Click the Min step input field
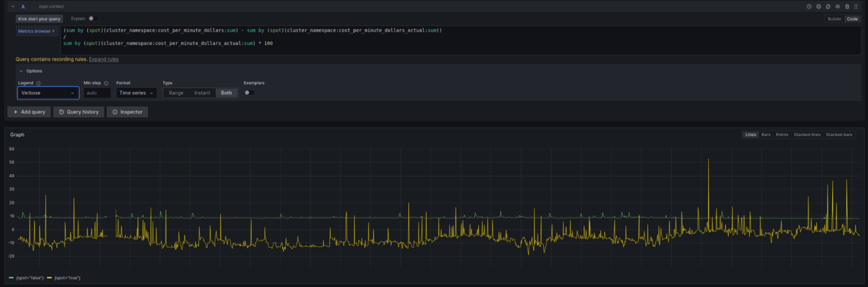 click(97, 93)
